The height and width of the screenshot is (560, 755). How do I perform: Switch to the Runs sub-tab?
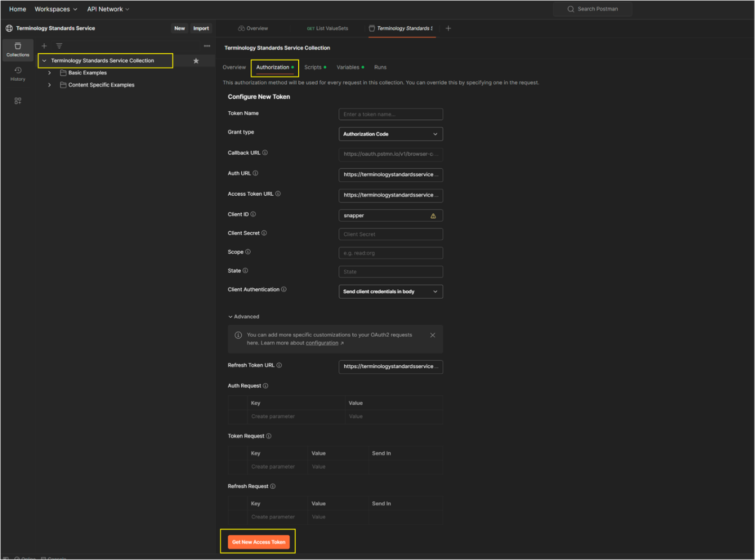pos(380,68)
